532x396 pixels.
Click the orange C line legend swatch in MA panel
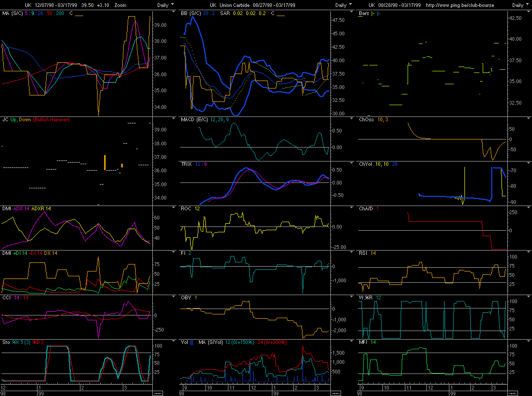tap(79, 16)
